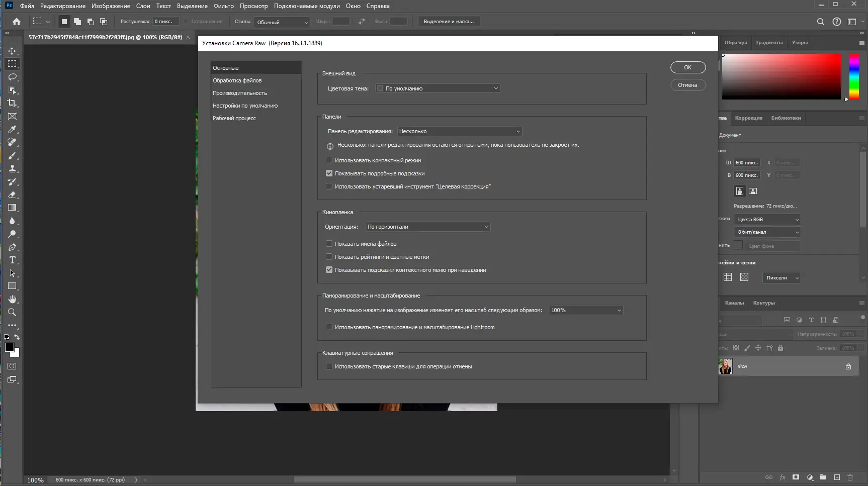Click the rainbow hue slider
Image resolution: width=868 pixels, height=486 pixels.
[x=854, y=76]
